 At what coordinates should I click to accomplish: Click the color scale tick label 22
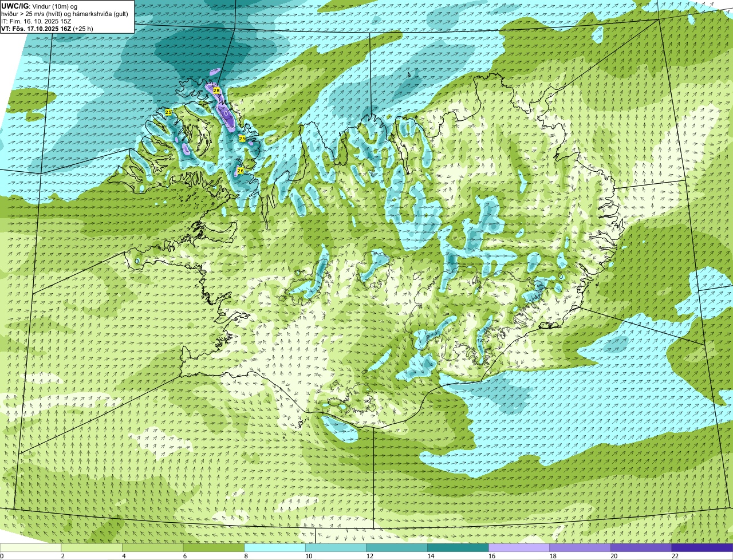pos(675,555)
